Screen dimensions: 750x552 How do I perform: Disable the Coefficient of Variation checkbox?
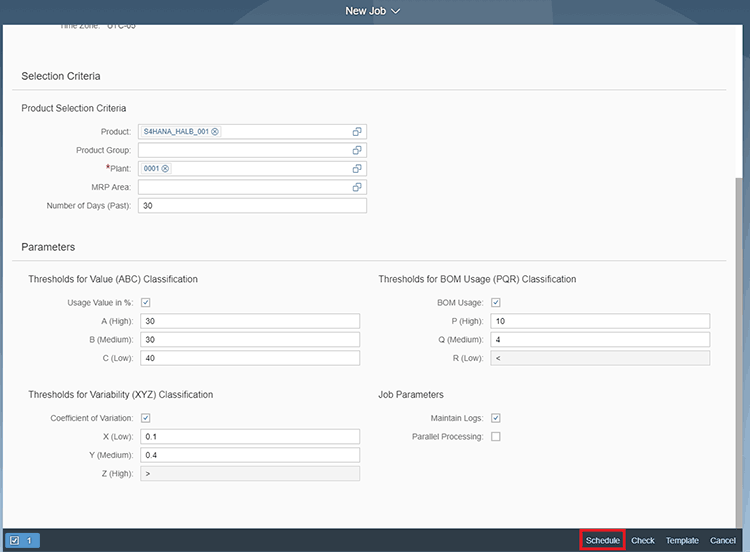click(146, 418)
